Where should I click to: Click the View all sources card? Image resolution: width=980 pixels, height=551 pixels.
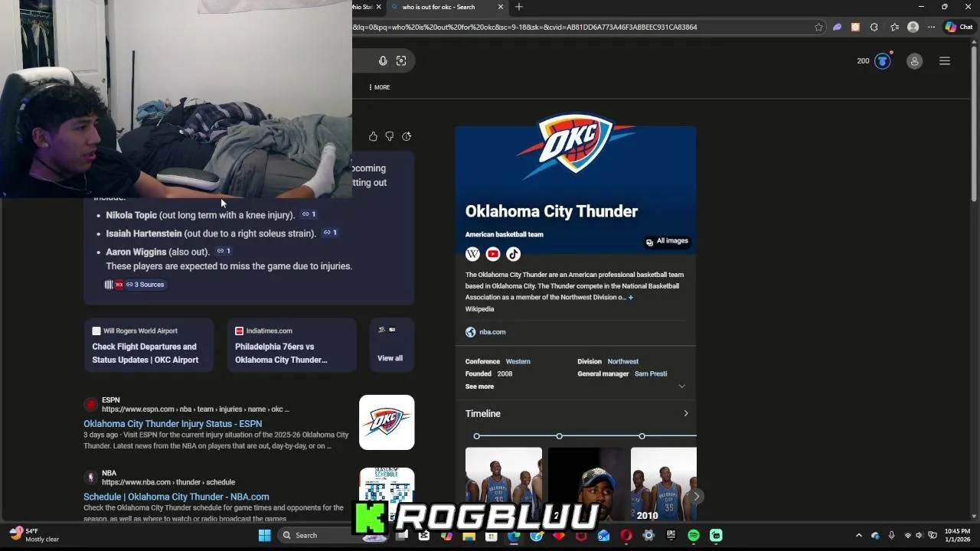coord(391,345)
